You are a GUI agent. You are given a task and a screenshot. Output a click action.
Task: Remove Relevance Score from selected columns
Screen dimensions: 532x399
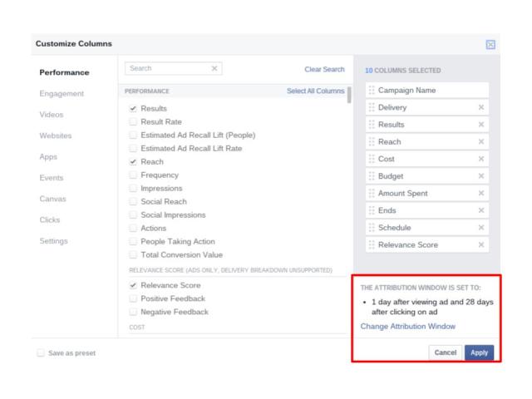[x=480, y=244]
